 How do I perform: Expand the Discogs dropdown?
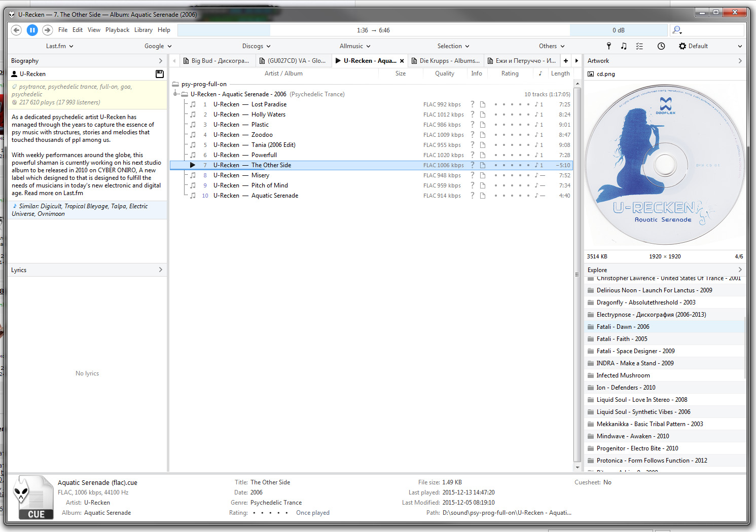257,46
